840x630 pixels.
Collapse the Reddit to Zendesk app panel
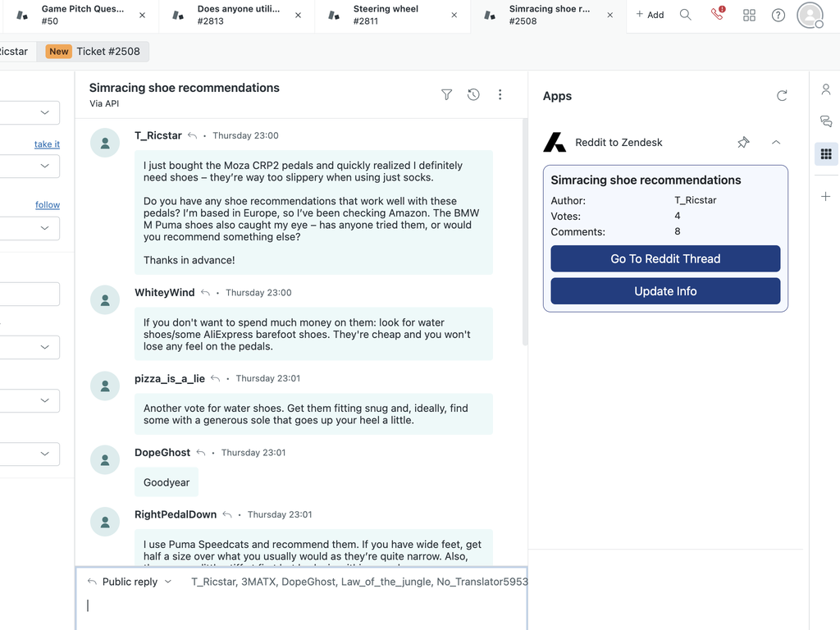pyautogui.click(x=776, y=142)
